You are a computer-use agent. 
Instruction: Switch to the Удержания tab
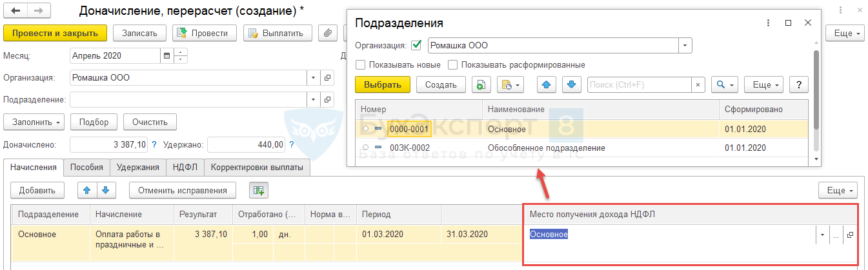point(138,168)
